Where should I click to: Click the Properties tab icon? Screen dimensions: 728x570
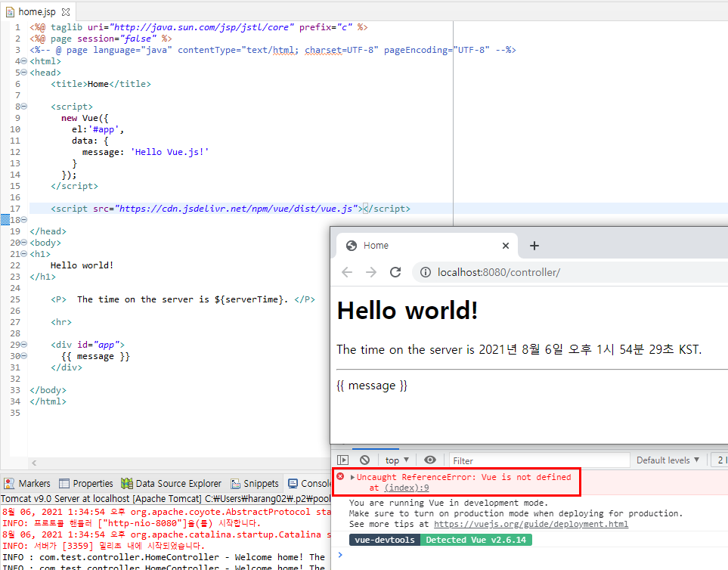[x=64, y=484]
